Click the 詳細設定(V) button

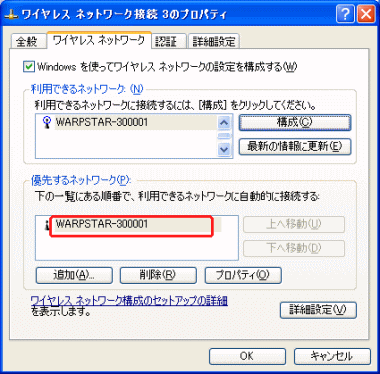318,310
